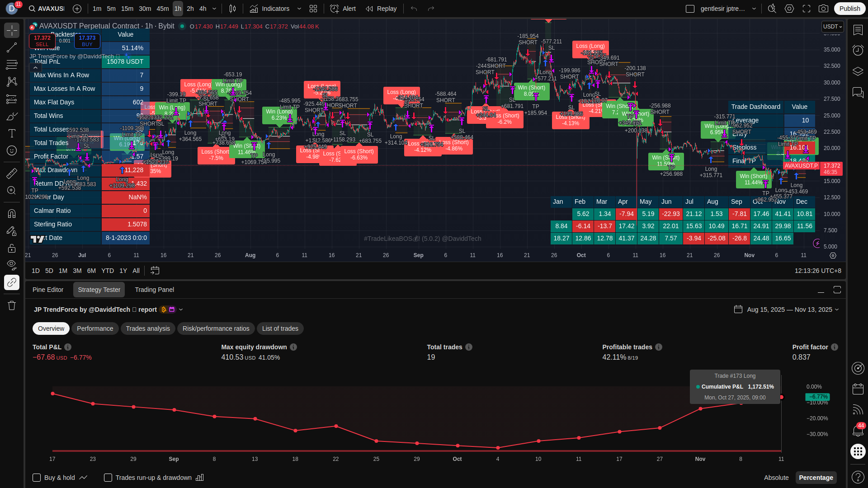Click the Publish button
The height and width of the screenshot is (488, 868).
849,9
